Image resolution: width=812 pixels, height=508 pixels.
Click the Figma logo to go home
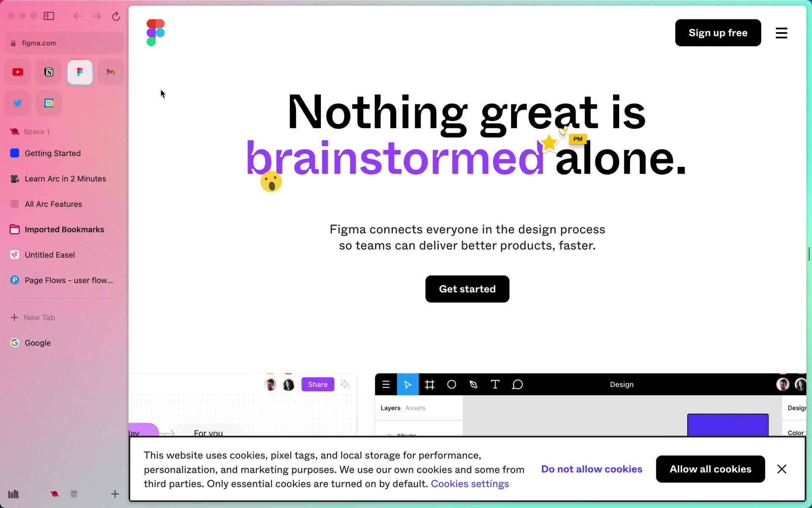tap(156, 32)
